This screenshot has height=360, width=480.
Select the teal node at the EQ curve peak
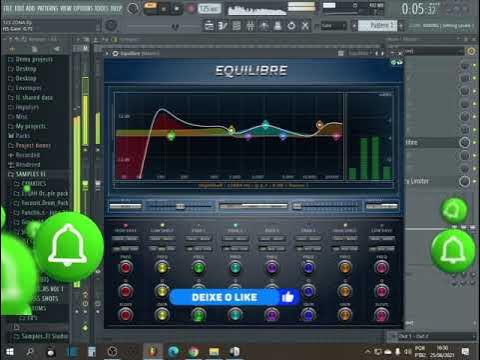point(265,125)
